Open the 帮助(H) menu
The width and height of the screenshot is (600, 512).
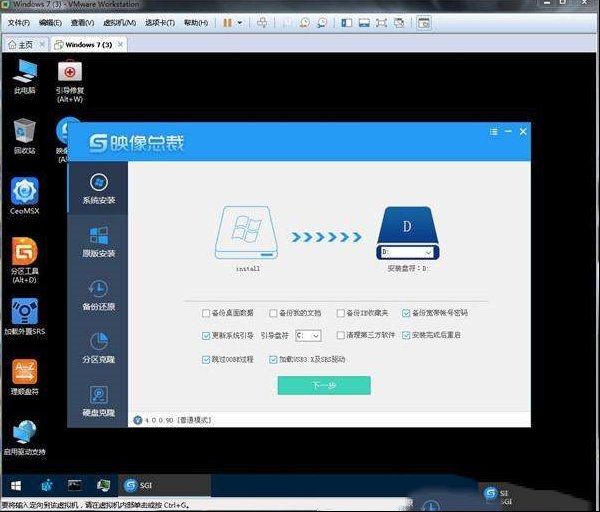(x=196, y=23)
